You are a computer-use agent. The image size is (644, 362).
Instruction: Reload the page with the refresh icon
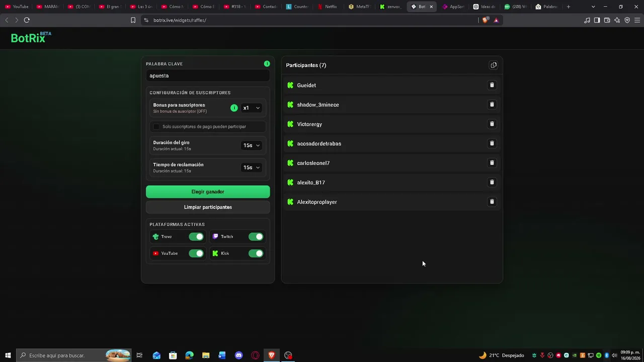pyautogui.click(x=27, y=20)
